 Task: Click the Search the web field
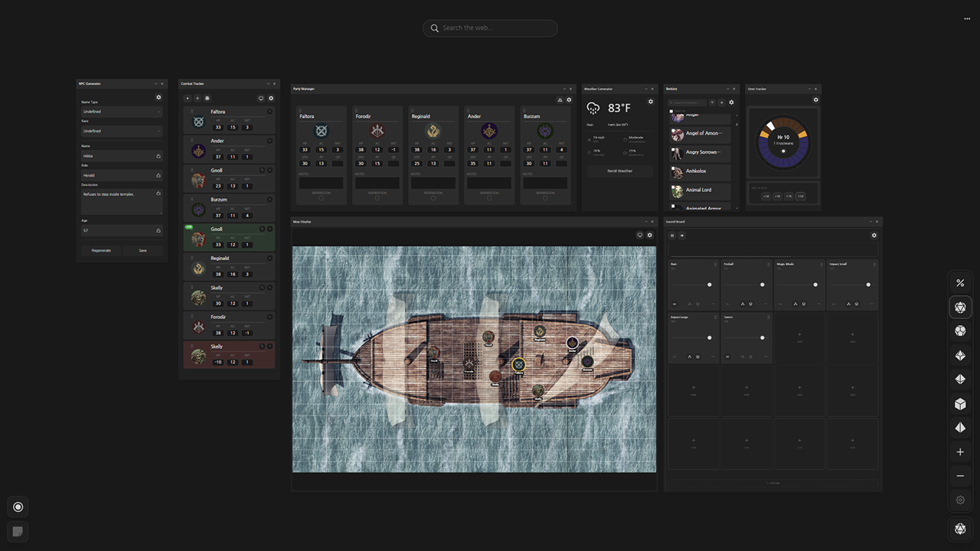(x=490, y=28)
